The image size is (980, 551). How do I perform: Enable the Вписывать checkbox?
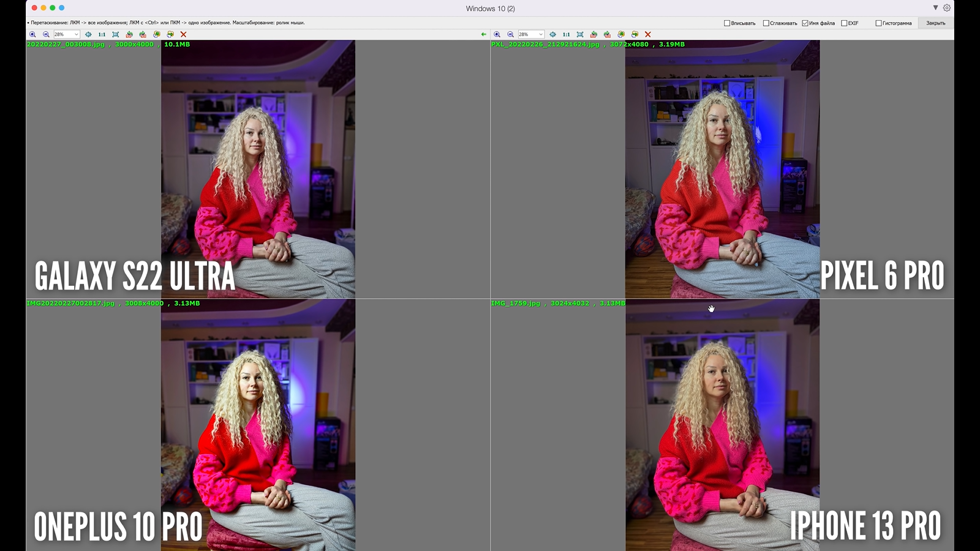[727, 23]
